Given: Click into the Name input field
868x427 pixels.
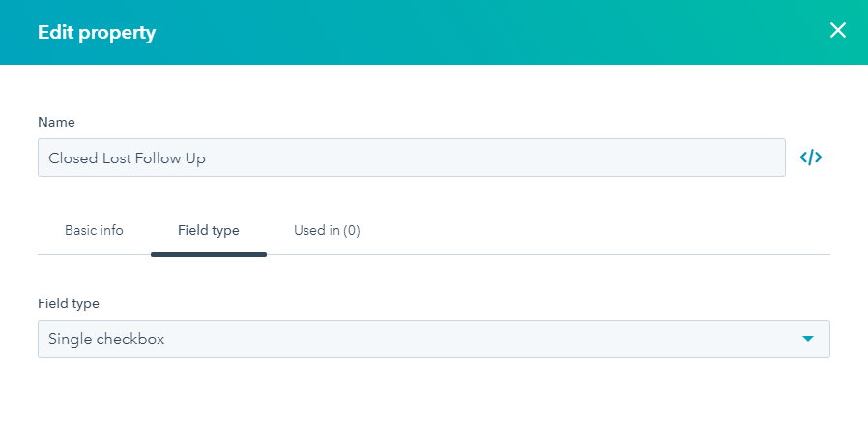Looking at the screenshot, I should (x=411, y=157).
